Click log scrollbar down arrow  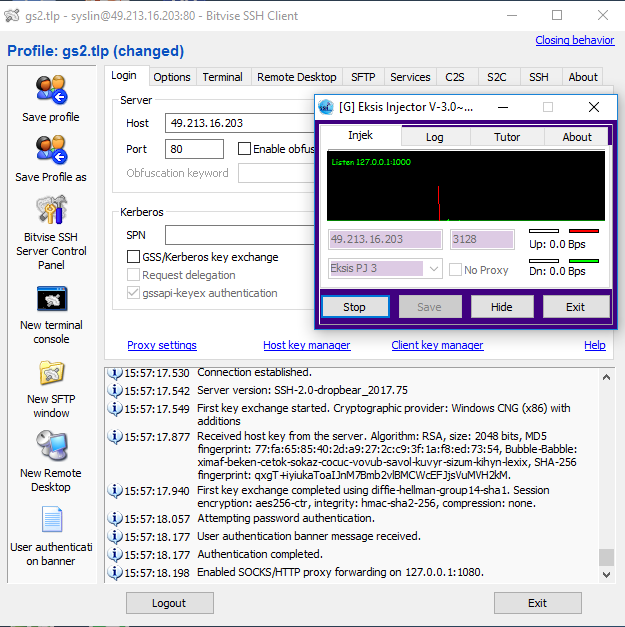(606, 575)
